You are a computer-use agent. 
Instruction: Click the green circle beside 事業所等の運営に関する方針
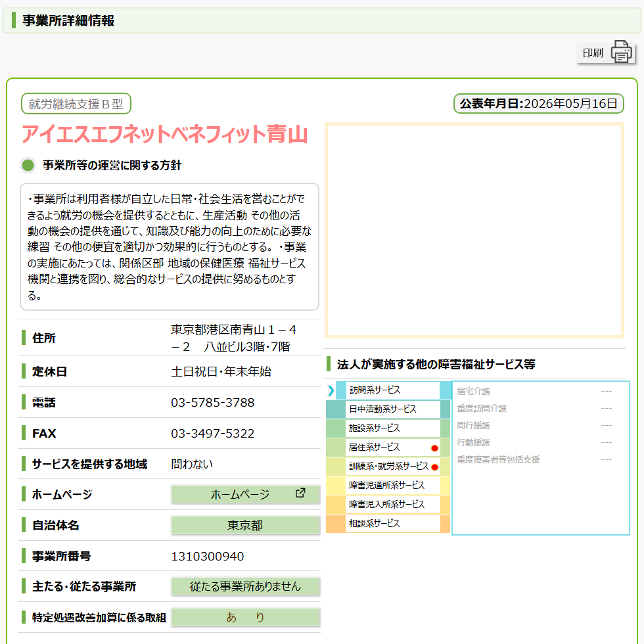28,165
